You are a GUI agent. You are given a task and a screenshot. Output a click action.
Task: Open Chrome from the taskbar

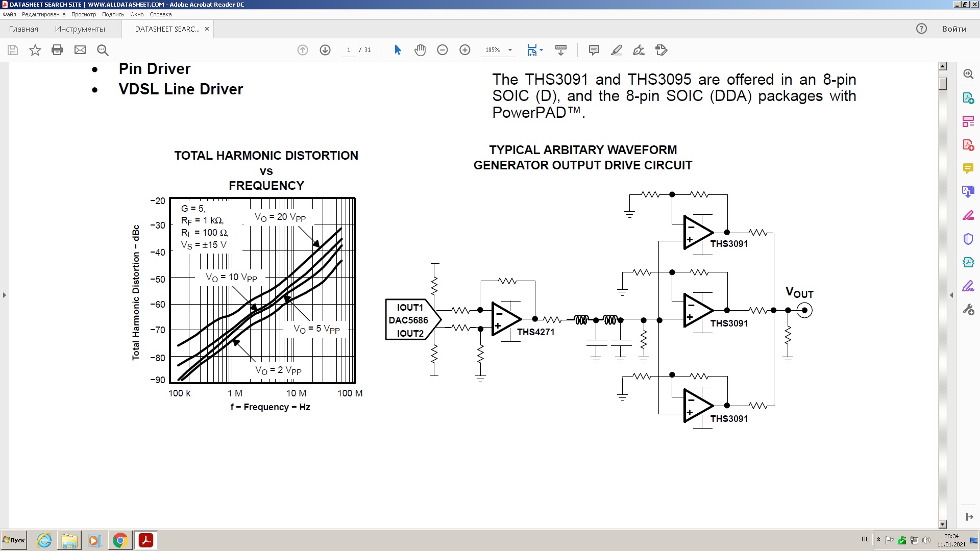tap(120, 540)
